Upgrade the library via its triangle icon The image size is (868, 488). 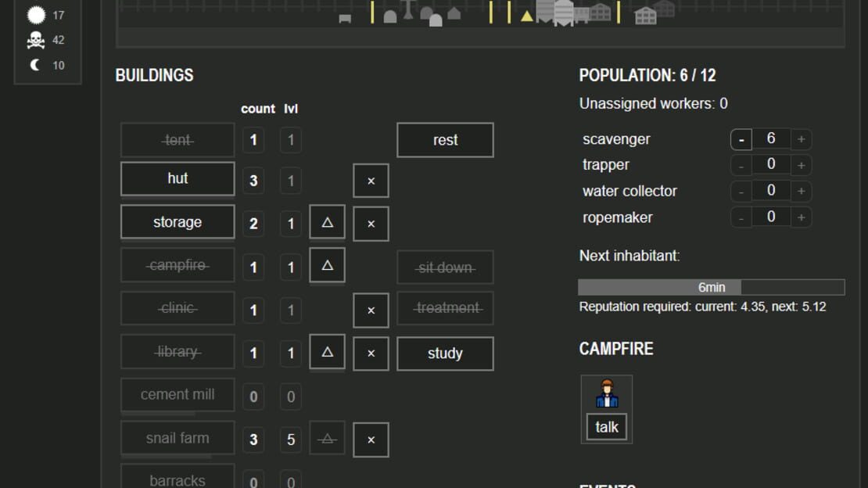327,352
